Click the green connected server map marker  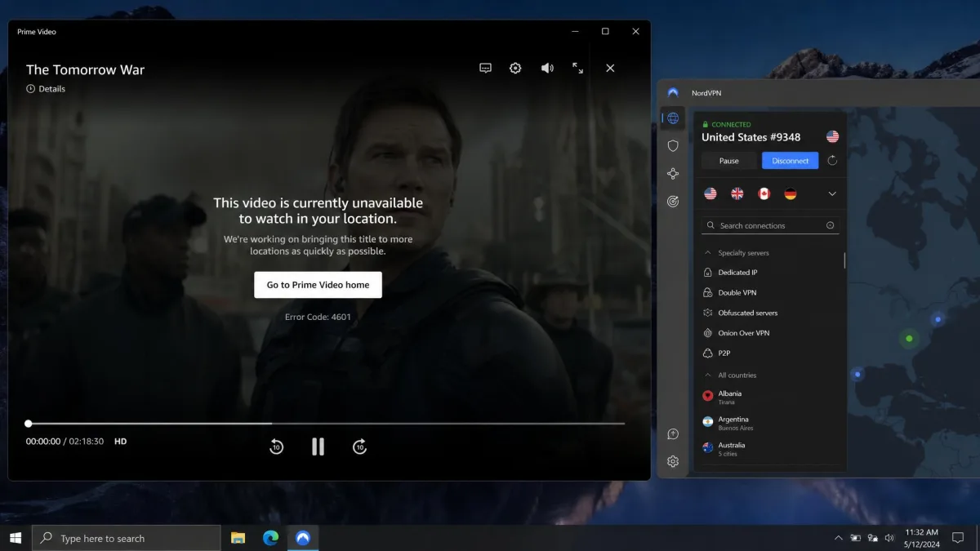coord(909,338)
